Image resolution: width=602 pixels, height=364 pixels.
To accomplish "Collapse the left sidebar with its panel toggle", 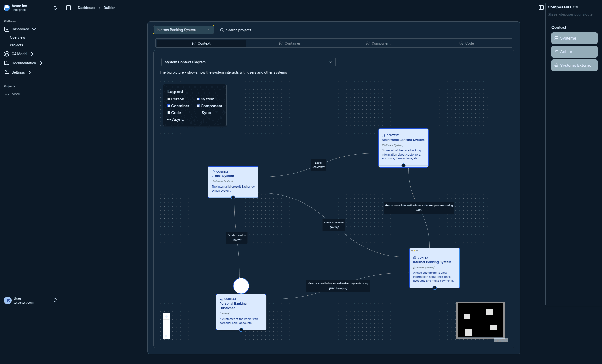I will coord(68,8).
